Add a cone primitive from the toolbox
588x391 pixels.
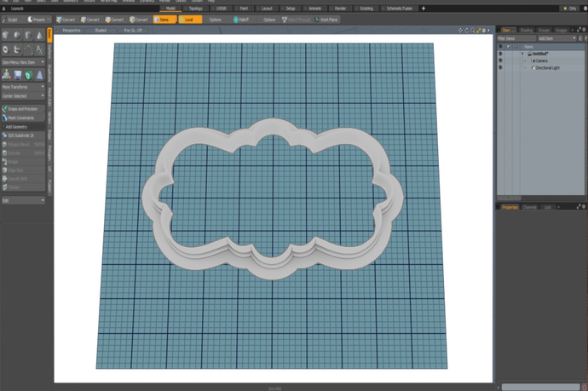tap(39, 35)
